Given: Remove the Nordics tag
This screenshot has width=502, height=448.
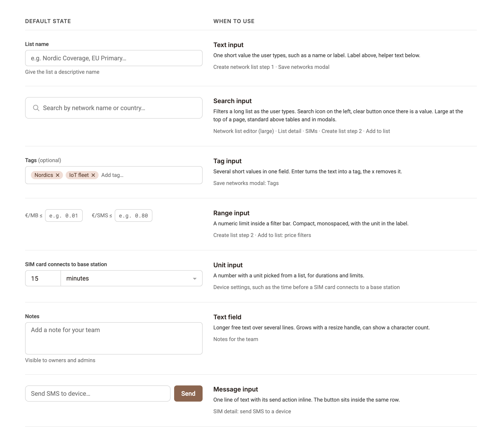Looking at the screenshot, I should coord(58,175).
